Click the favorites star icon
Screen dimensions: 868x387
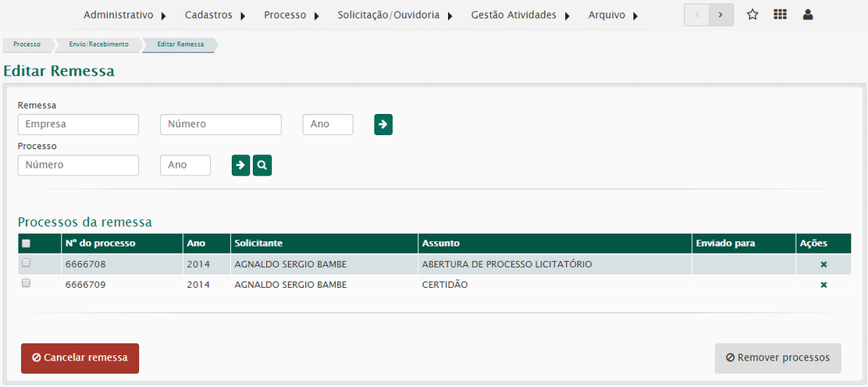[x=752, y=15]
